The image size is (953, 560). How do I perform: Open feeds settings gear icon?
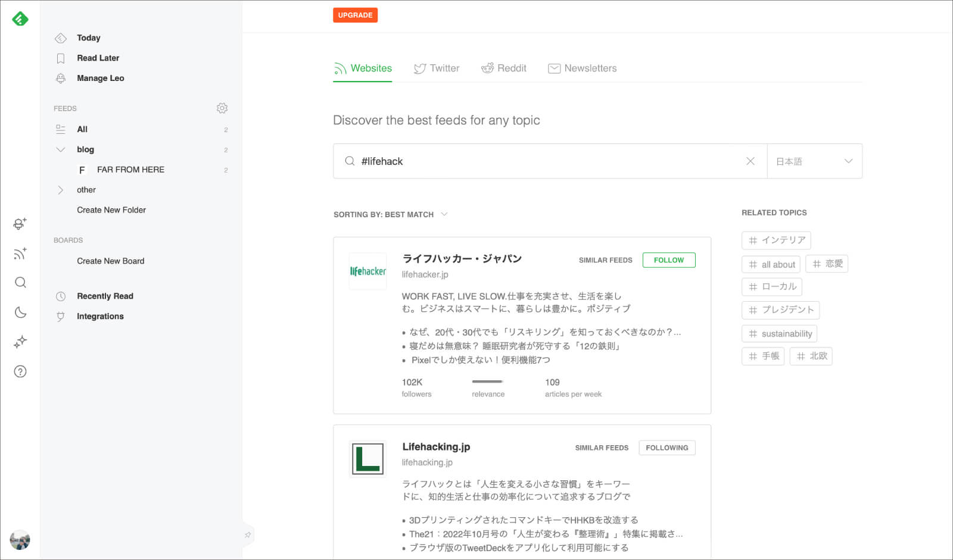pyautogui.click(x=222, y=108)
